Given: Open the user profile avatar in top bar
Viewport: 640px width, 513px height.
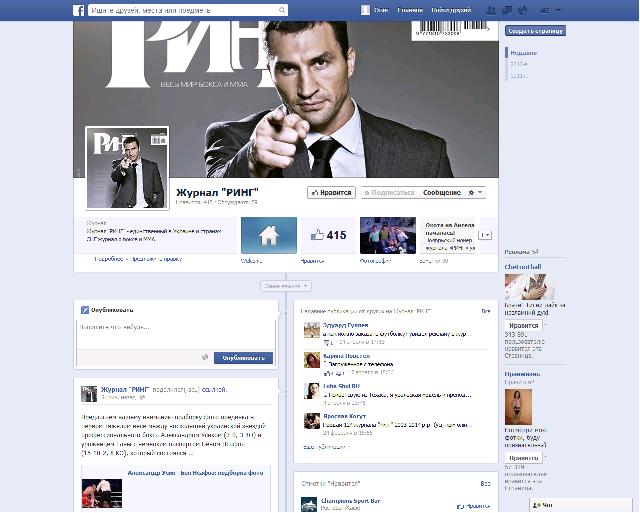Looking at the screenshot, I should [x=366, y=10].
